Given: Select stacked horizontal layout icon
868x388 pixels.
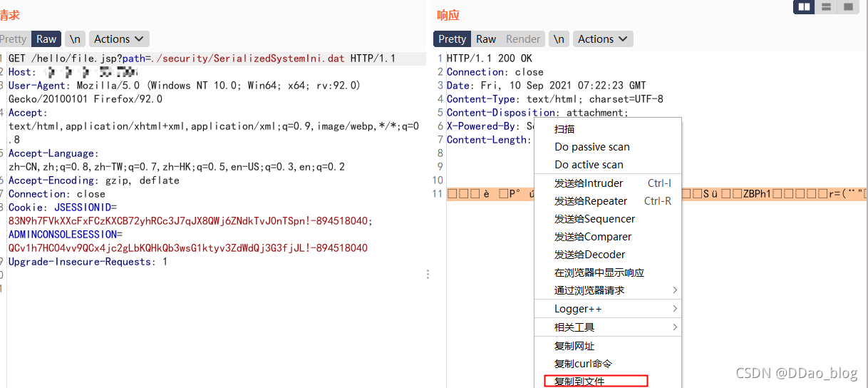Looking at the screenshot, I should 826,6.
